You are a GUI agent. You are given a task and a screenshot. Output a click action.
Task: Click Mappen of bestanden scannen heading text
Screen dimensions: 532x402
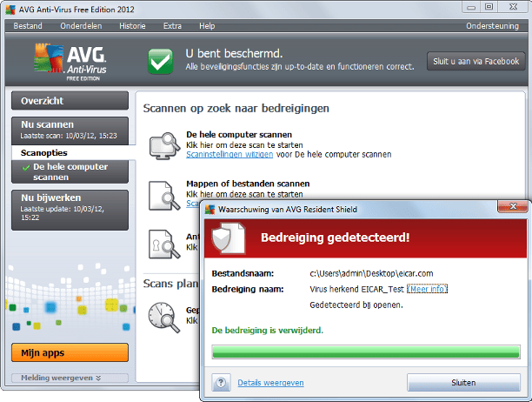(248, 184)
